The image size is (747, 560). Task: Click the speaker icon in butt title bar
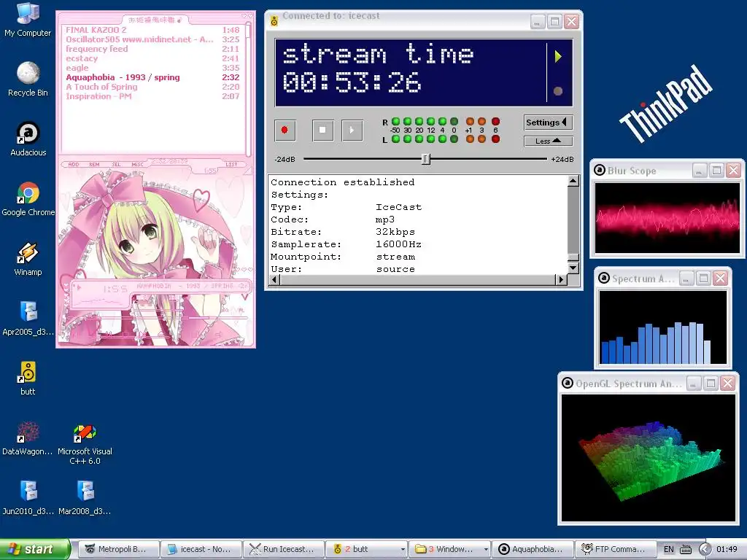(x=274, y=21)
